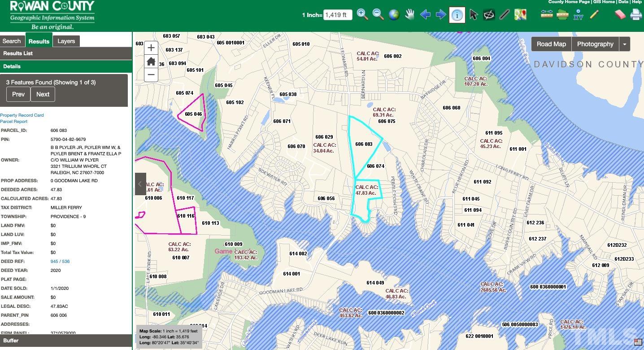Click the Next feature button
Screen dimensions: 644x350
43,94
